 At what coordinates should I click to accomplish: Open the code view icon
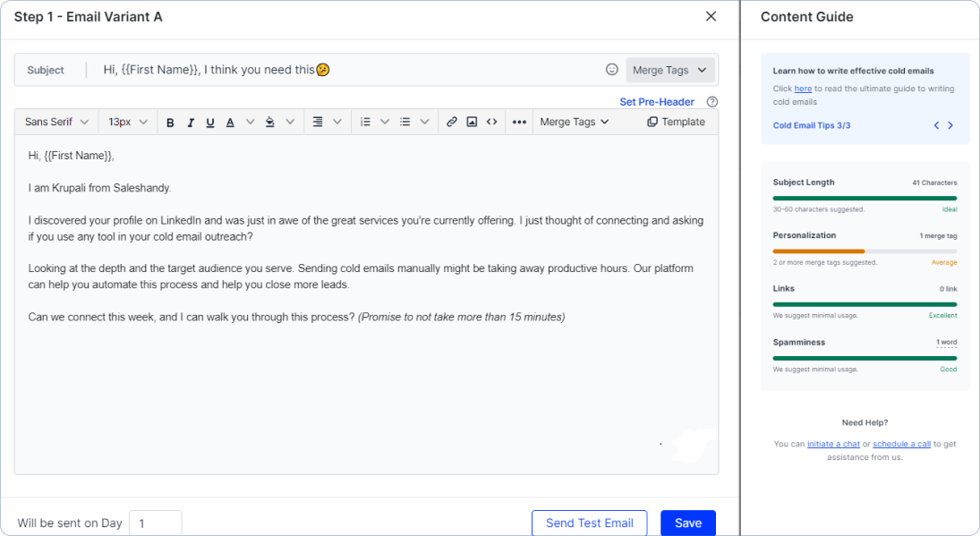(491, 122)
